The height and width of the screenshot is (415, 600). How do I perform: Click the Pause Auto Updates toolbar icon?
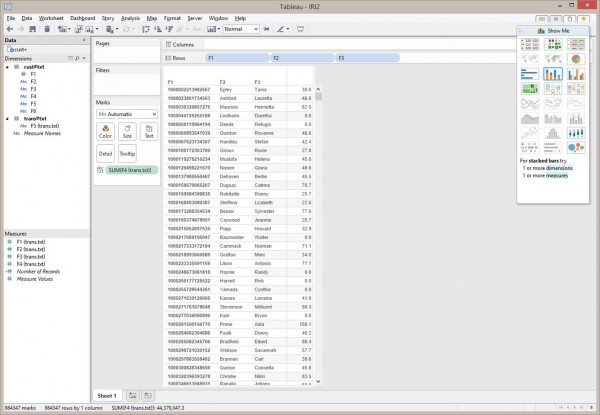pyautogui.click(x=109, y=29)
